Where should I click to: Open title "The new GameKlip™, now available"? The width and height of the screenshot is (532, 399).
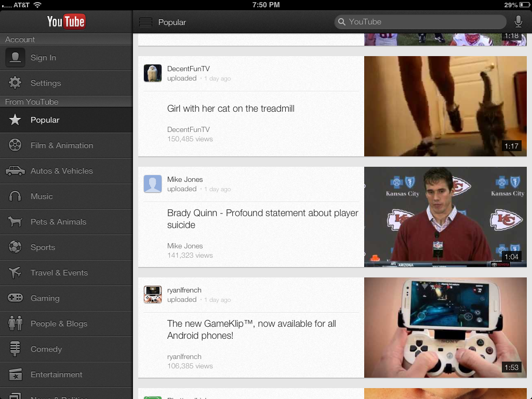click(x=251, y=329)
